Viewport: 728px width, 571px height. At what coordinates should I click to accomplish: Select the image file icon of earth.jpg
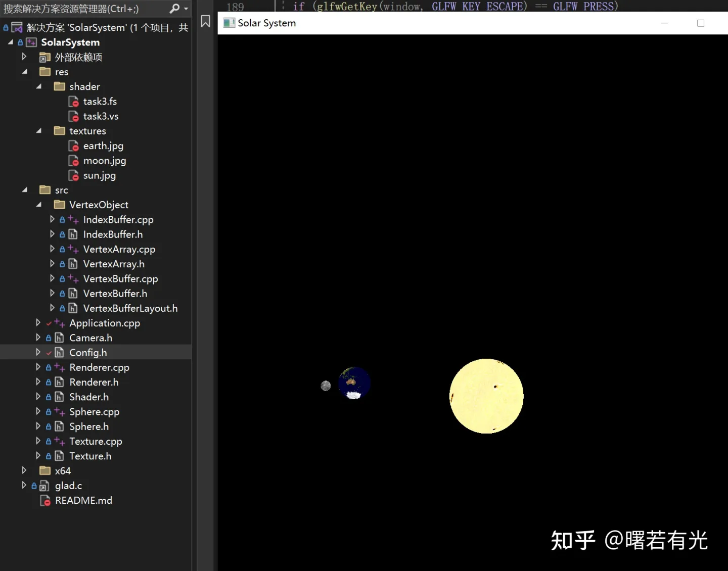[73, 146]
